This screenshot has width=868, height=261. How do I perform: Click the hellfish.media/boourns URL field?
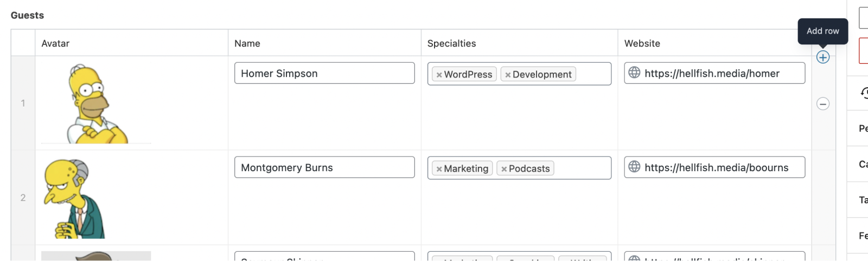722,167
